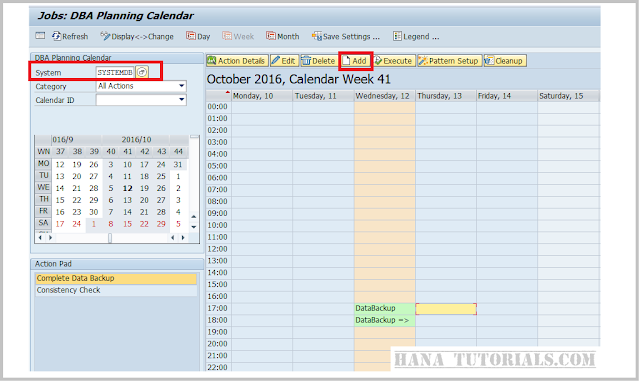Viewport: 640px width, 382px height.
Task: Open system selection icon next to SYSTEMDB
Action: [x=142, y=72]
